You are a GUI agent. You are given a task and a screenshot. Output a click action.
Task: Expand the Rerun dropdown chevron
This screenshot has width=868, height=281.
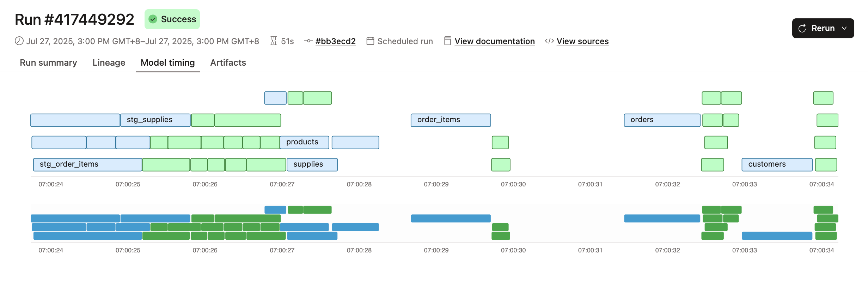[844, 28]
